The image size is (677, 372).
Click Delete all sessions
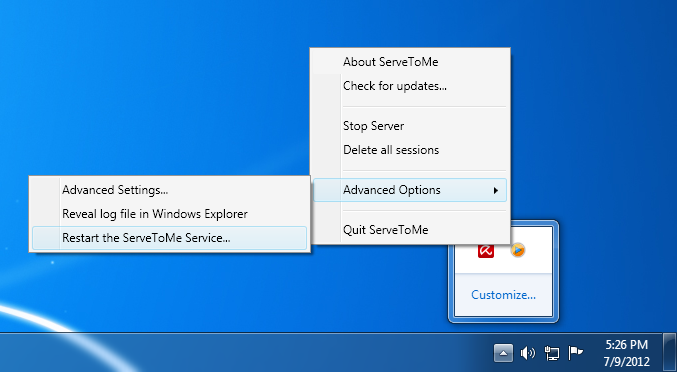point(410,150)
